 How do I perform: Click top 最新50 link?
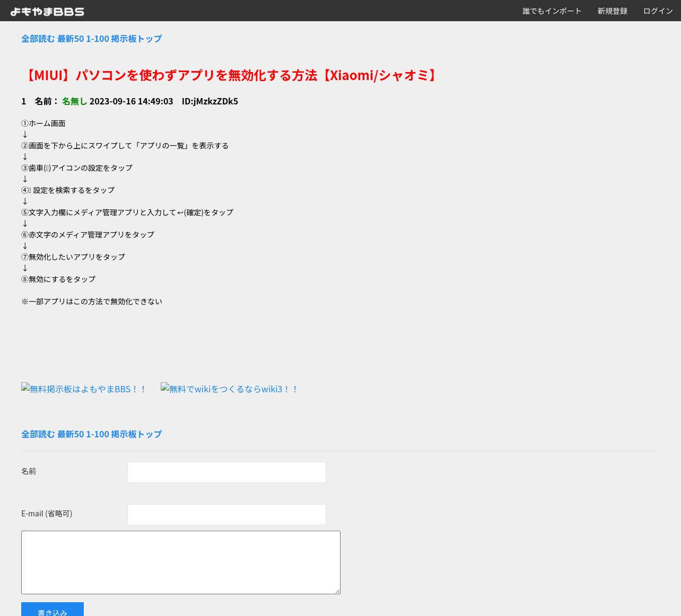[x=71, y=39]
